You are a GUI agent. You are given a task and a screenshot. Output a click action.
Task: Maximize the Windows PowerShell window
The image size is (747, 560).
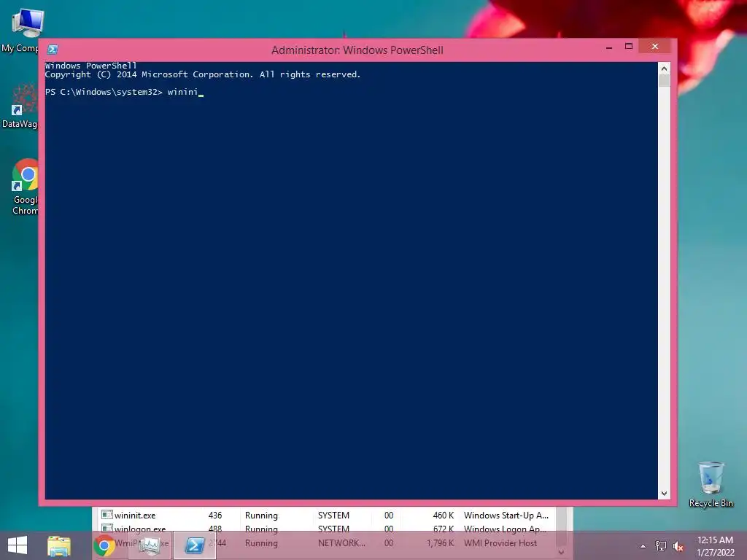tap(629, 47)
